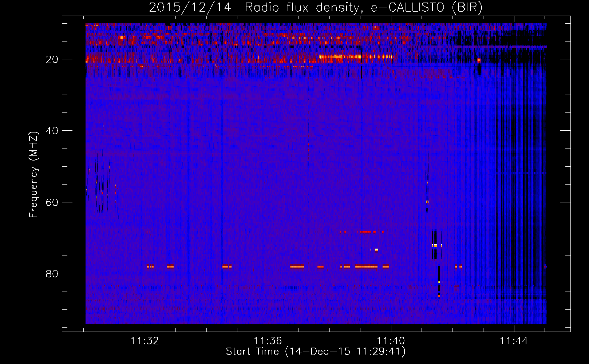The width and height of the screenshot is (589, 364).
Task: Click the 60 MHz frequency tick label
Action: point(52,202)
